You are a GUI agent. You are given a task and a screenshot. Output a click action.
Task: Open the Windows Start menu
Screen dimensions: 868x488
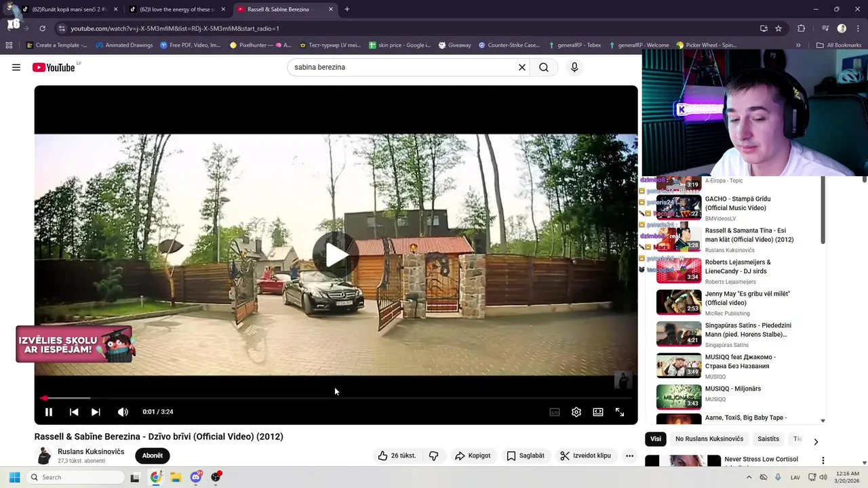click(14, 477)
